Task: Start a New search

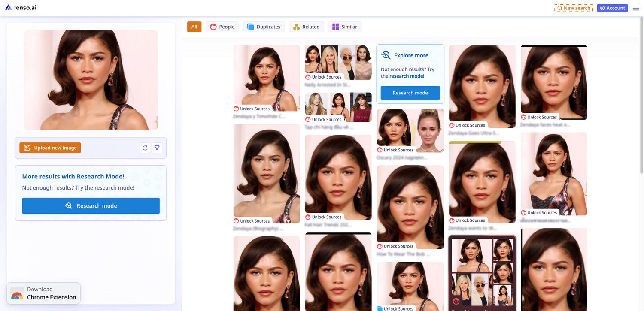Action: pos(574,8)
